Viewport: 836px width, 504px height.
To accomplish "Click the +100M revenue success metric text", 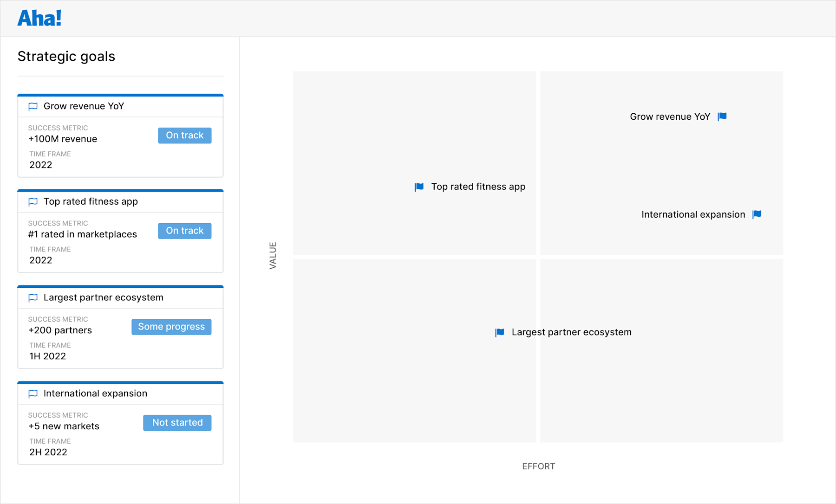I will (x=62, y=139).
